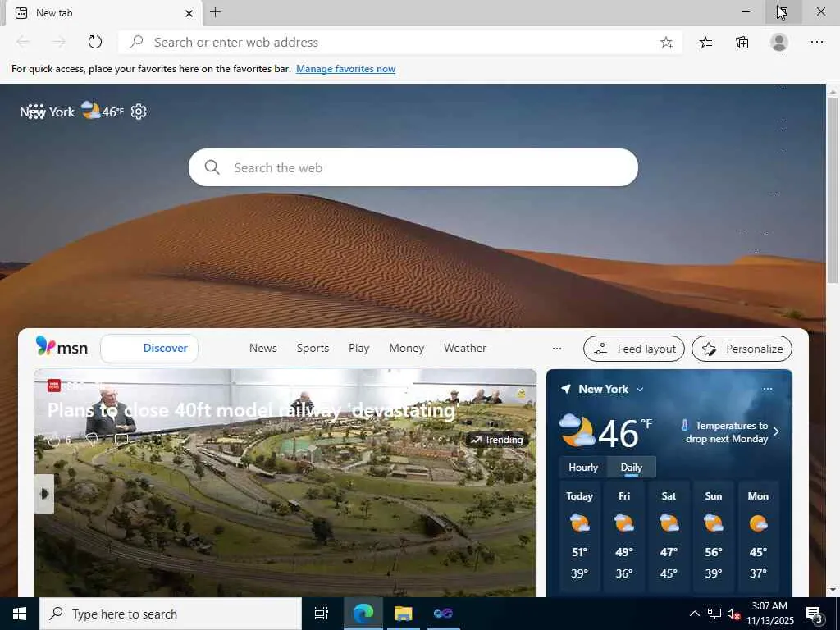Screen dimensions: 840x630
Task: Select the Discover feed tab
Action: click(149, 348)
